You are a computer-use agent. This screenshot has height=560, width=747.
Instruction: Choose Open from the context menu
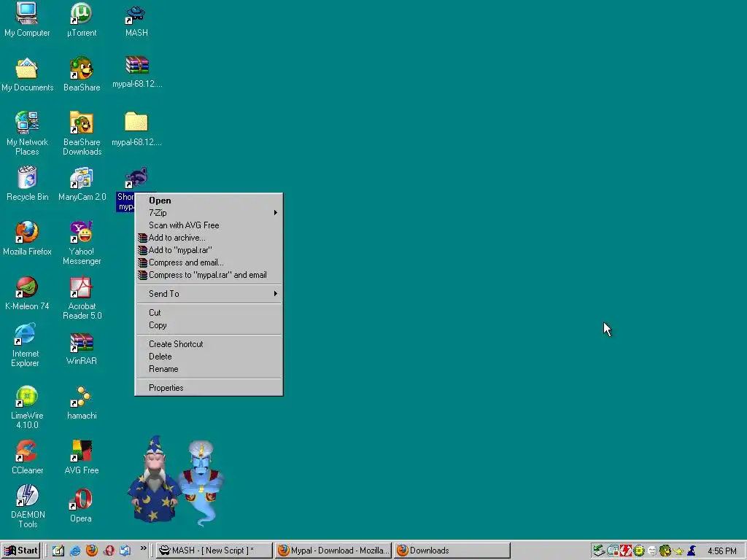point(209,201)
